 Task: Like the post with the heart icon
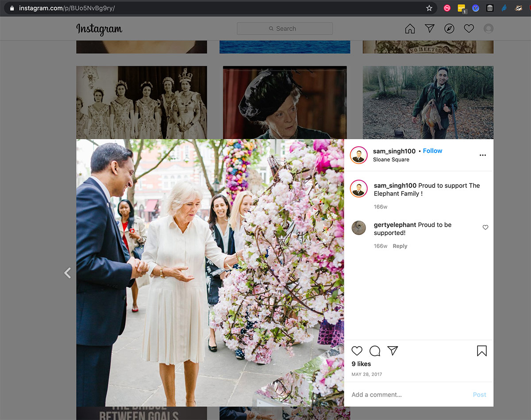[357, 351]
